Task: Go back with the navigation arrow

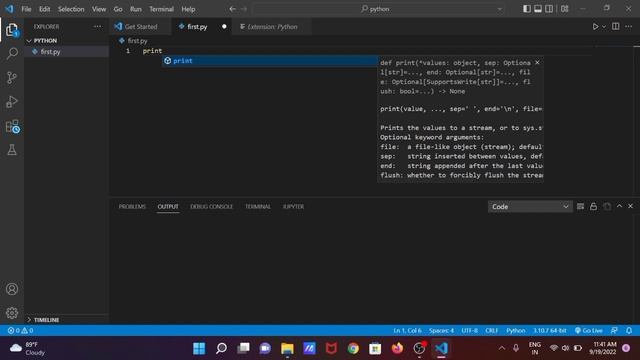Action: [x=232, y=9]
